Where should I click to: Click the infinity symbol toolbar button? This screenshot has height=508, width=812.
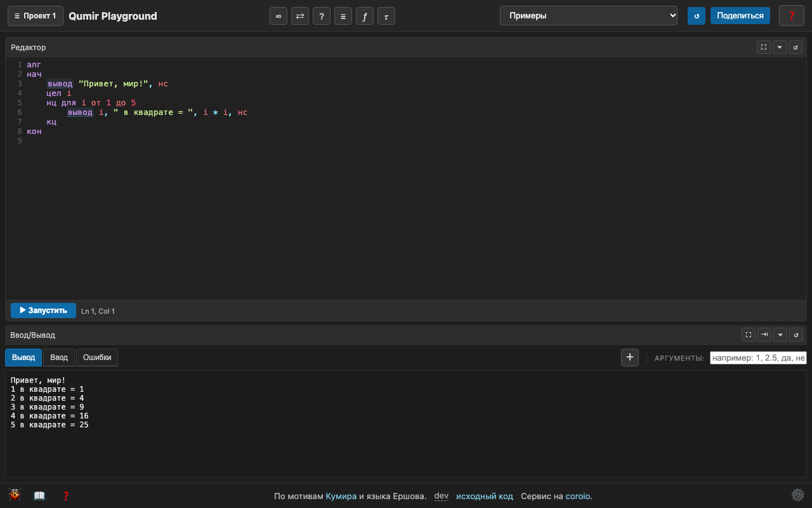tap(278, 16)
